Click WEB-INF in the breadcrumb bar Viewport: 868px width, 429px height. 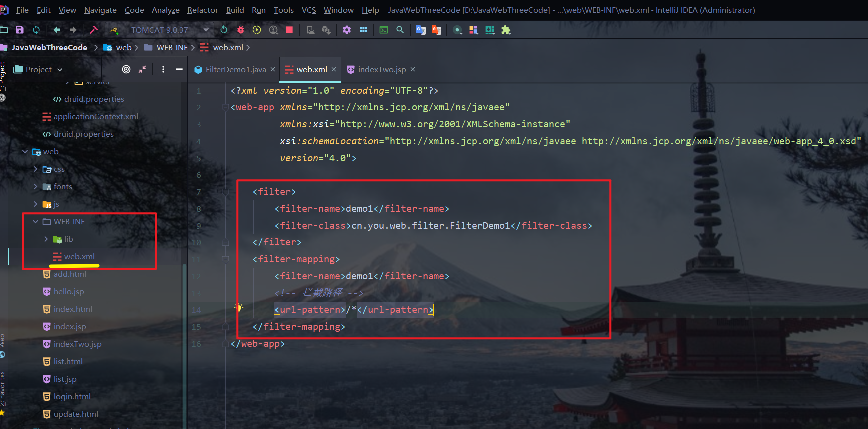pyautogui.click(x=172, y=48)
